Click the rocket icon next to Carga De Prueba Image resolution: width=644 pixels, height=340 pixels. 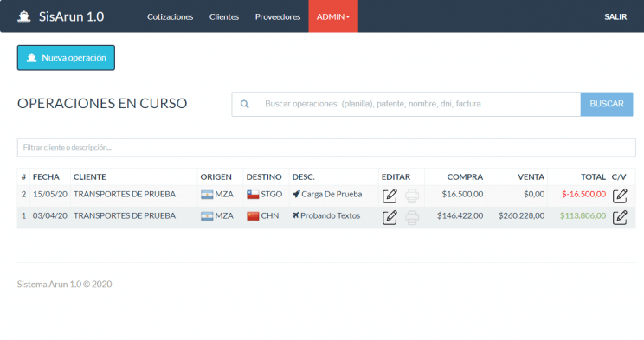coord(296,194)
